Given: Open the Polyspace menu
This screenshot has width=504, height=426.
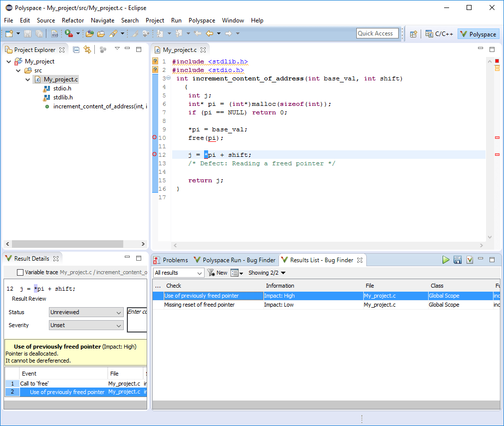Looking at the screenshot, I should [x=202, y=20].
